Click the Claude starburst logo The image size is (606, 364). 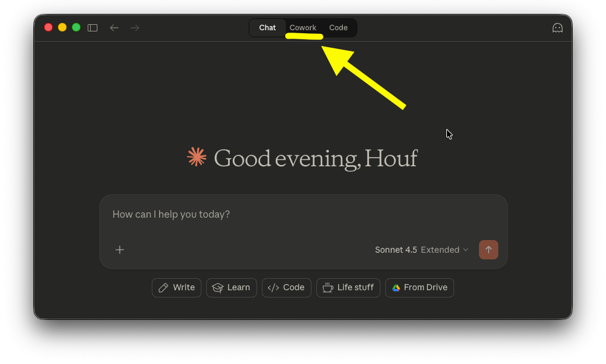195,157
